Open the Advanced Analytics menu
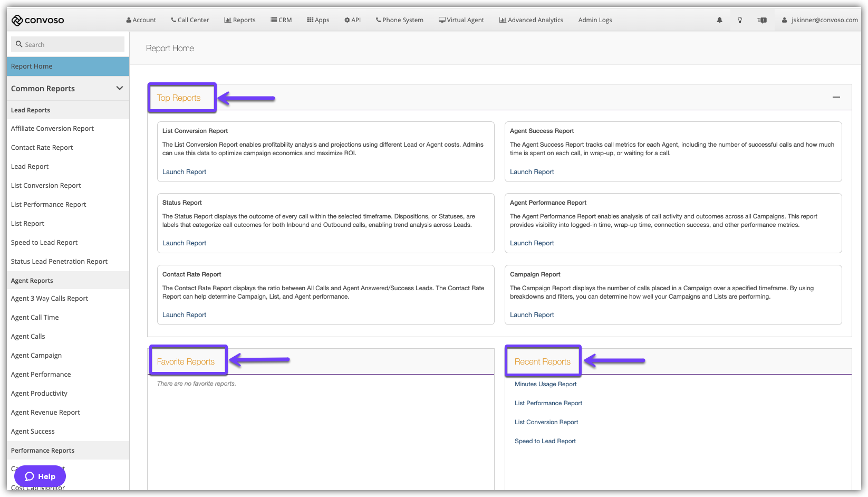The image size is (868, 497). (531, 20)
